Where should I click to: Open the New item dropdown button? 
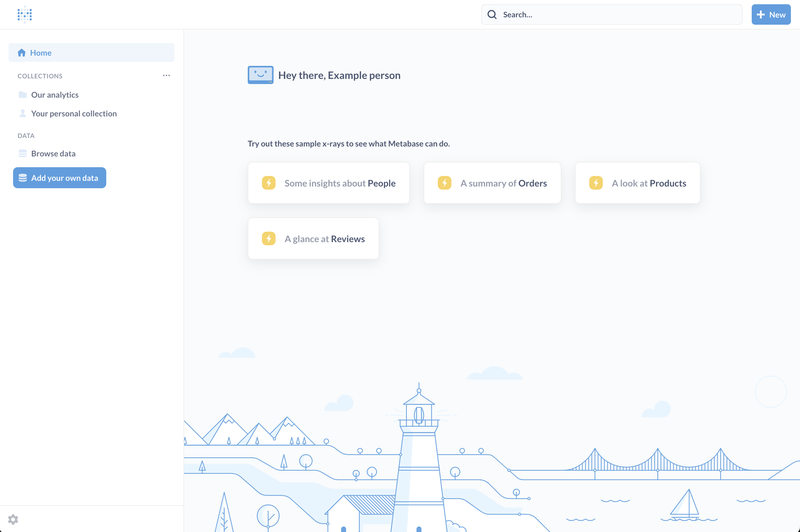771,14
